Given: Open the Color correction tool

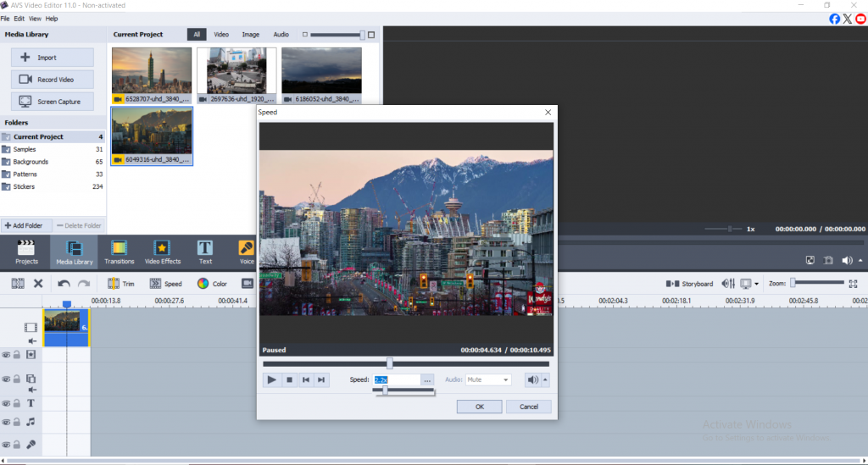Looking at the screenshot, I should click(212, 284).
